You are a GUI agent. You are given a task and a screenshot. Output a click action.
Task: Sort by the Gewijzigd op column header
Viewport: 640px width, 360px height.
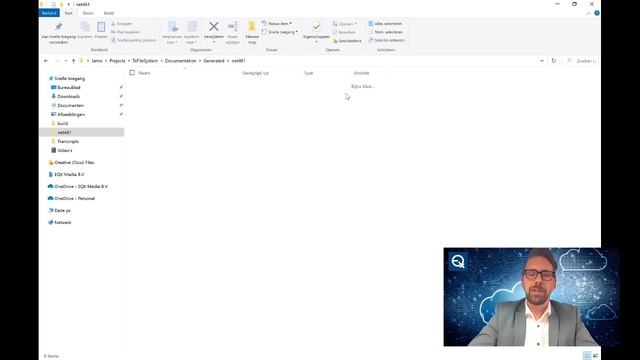click(256, 73)
